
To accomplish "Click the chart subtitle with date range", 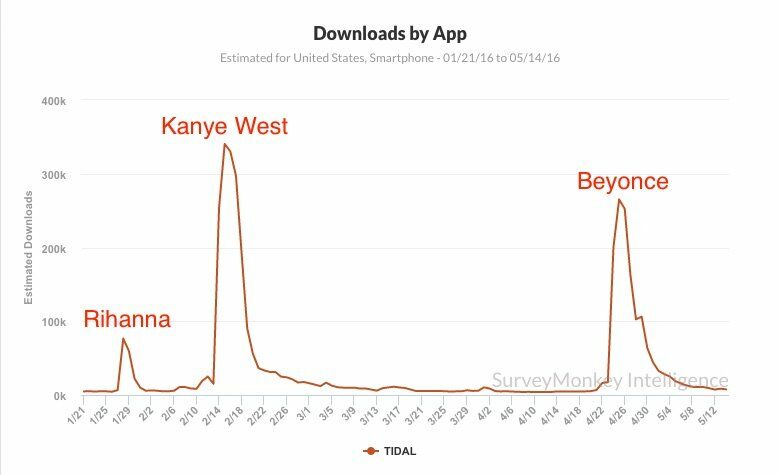I will pyautogui.click(x=390, y=58).
